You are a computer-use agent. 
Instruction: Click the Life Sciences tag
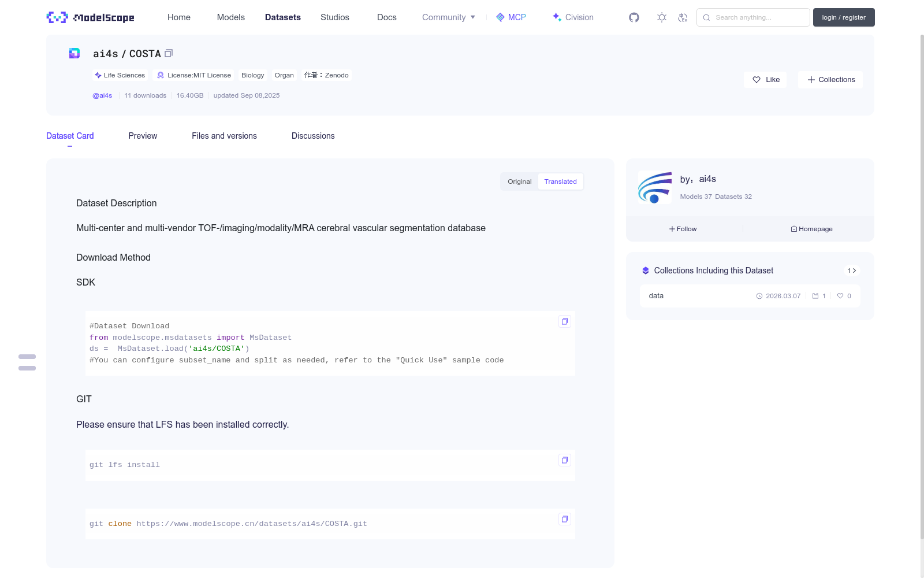(120, 75)
